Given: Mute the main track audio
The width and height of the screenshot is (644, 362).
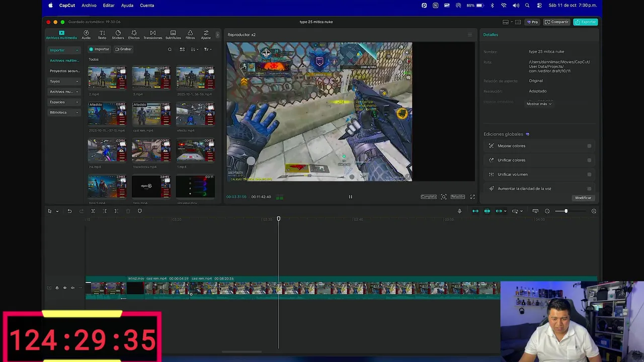Looking at the screenshot, I should pyautogui.click(x=72, y=288).
